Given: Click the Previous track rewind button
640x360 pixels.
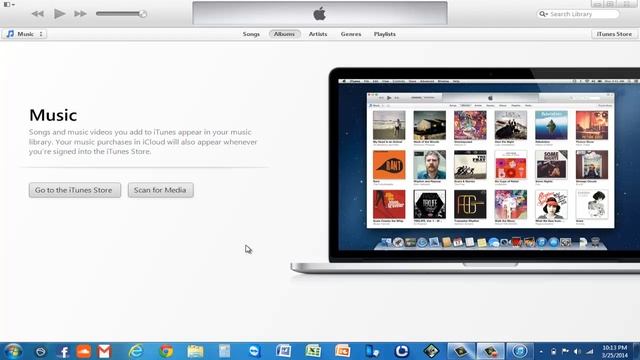Looking at the screenshot, I should point(38,14).
